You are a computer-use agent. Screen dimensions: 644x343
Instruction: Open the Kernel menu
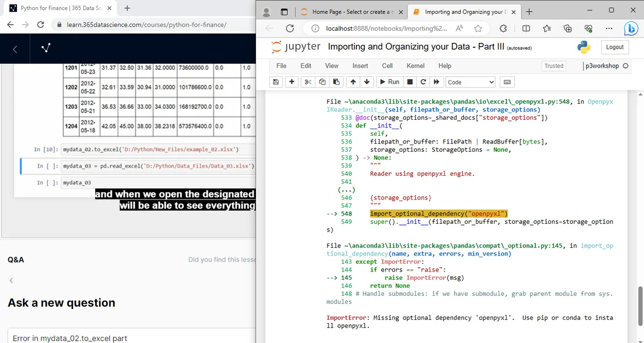point(416,66)
